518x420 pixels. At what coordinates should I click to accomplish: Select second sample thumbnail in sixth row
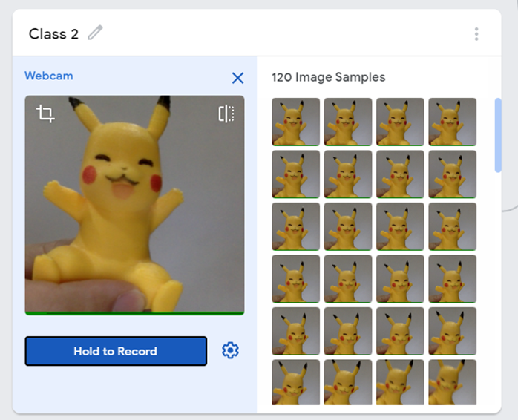(348, 382)
